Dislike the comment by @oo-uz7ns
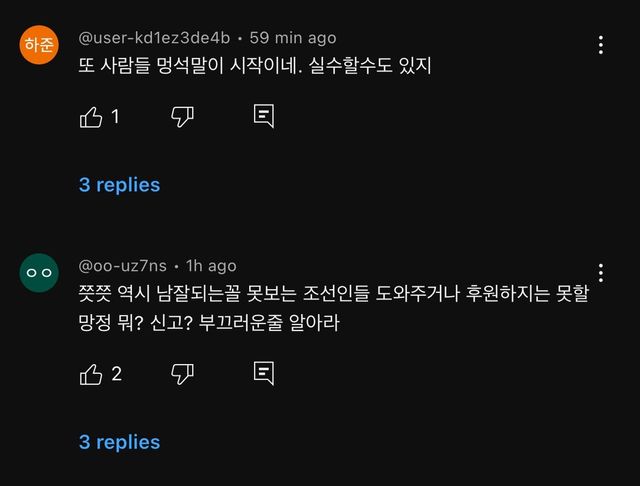The image size is (640, 486). pos(182,374)
